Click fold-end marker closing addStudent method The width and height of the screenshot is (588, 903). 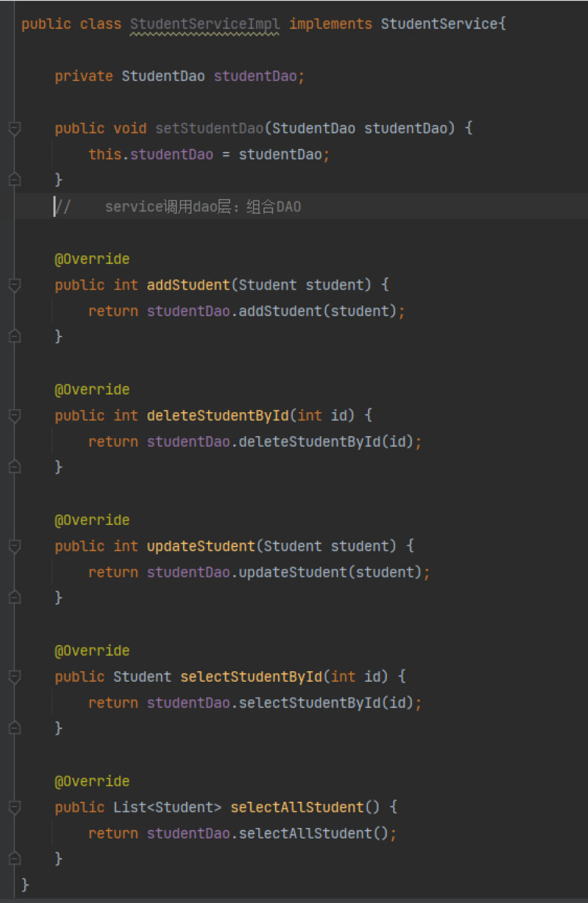[x=15, y=336]
